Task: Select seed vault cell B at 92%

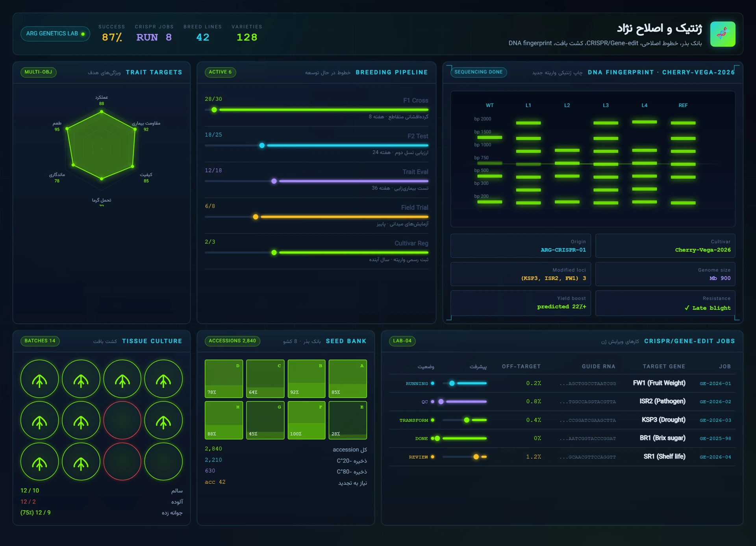Action: click(x=306, y=379)
